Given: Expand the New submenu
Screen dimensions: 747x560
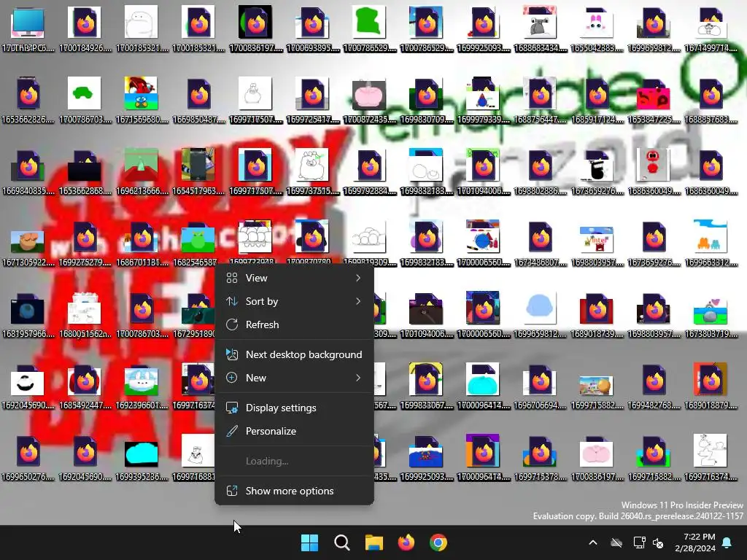Looking at the screenshot, I should (294, 378).
